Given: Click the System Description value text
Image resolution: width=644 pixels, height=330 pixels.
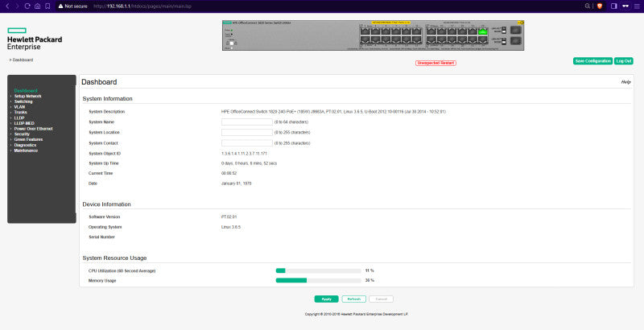Looking at the screenshot, I should [333, 112].
